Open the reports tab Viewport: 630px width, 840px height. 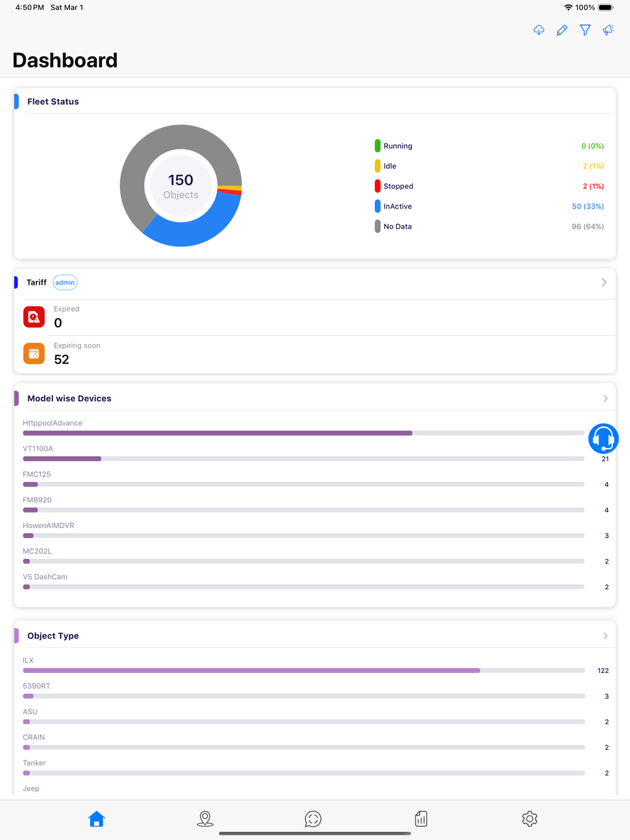(421, 819)
